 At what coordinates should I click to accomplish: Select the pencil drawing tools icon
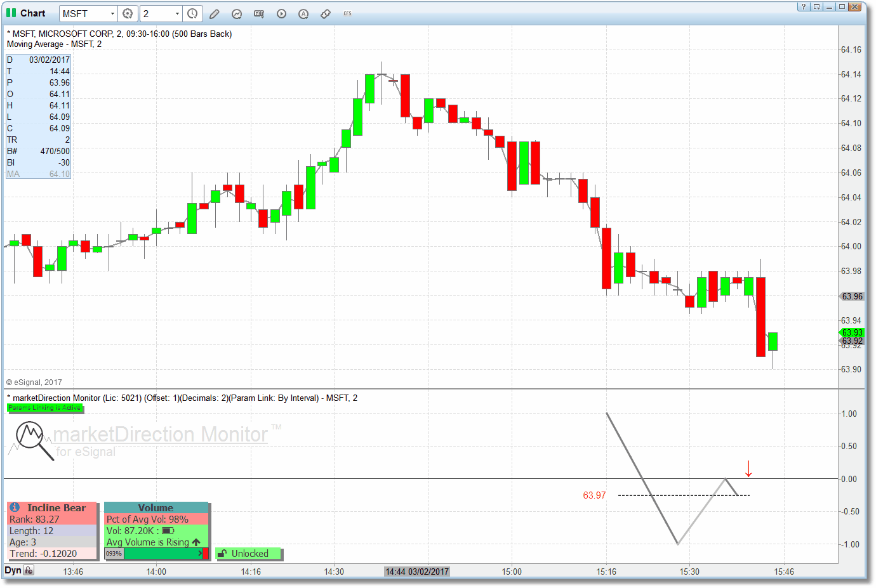215,13
